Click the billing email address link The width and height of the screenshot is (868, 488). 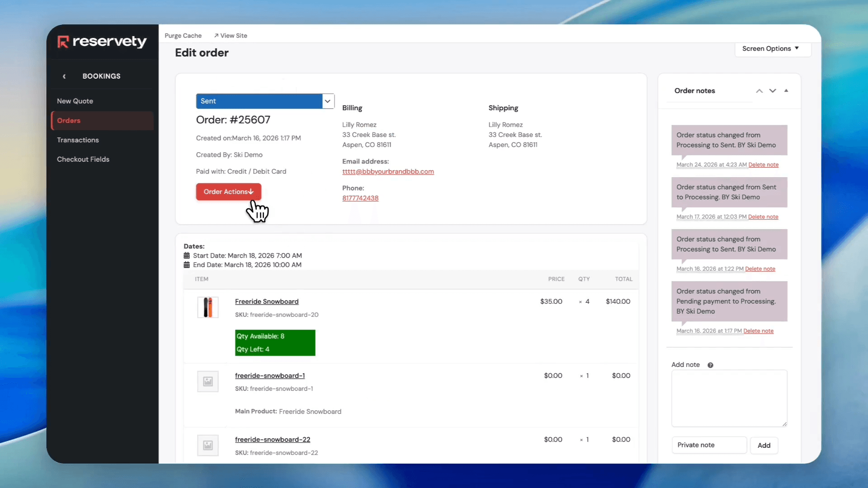point(388,172)
